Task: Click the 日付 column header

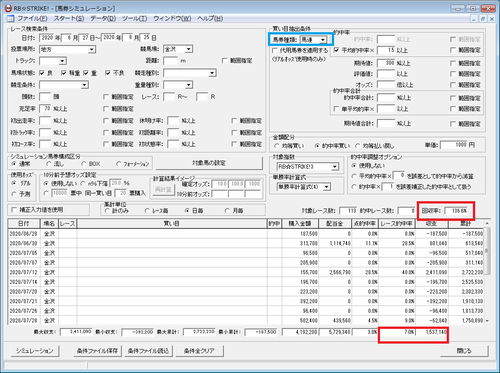Action: tap(24, 223)
